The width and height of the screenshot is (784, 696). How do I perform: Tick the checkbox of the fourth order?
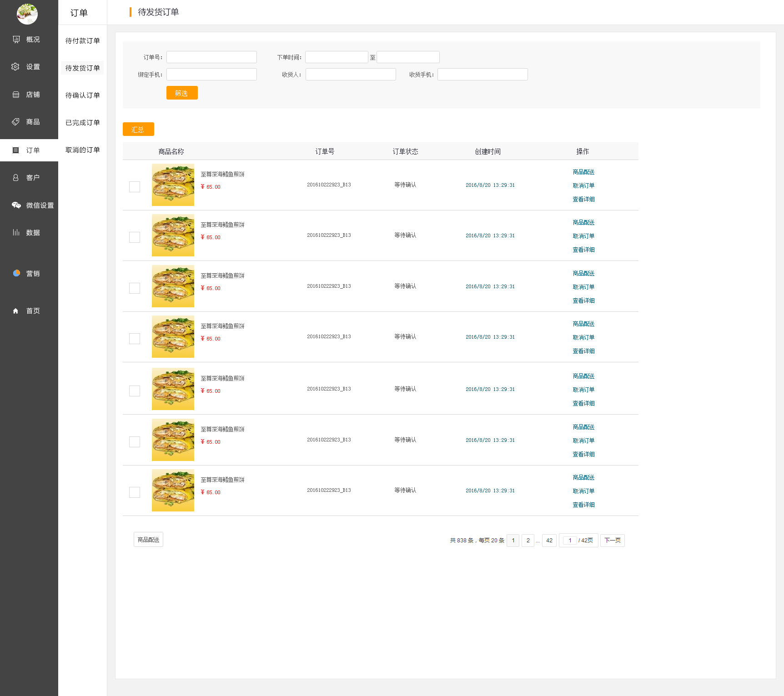[135, 339]
